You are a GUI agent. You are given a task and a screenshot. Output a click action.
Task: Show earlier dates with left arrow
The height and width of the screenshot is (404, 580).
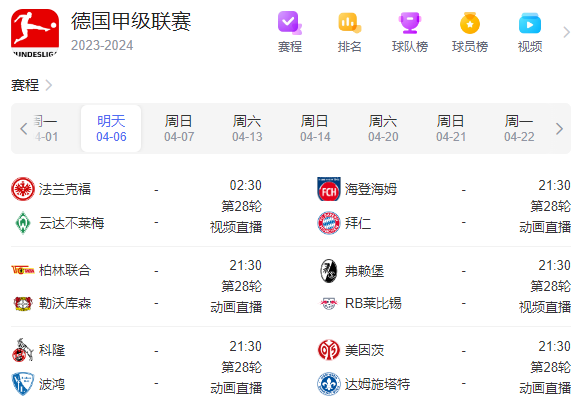(24, 129)
